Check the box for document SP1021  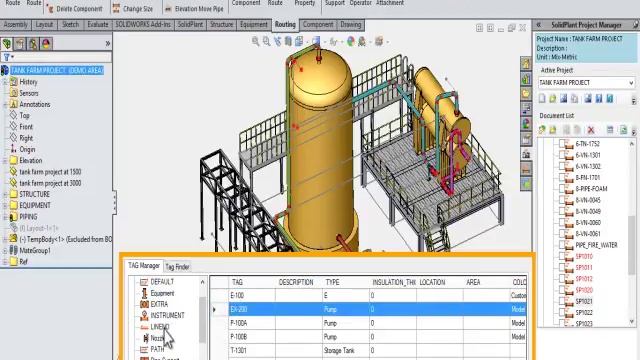click(562, 301)
